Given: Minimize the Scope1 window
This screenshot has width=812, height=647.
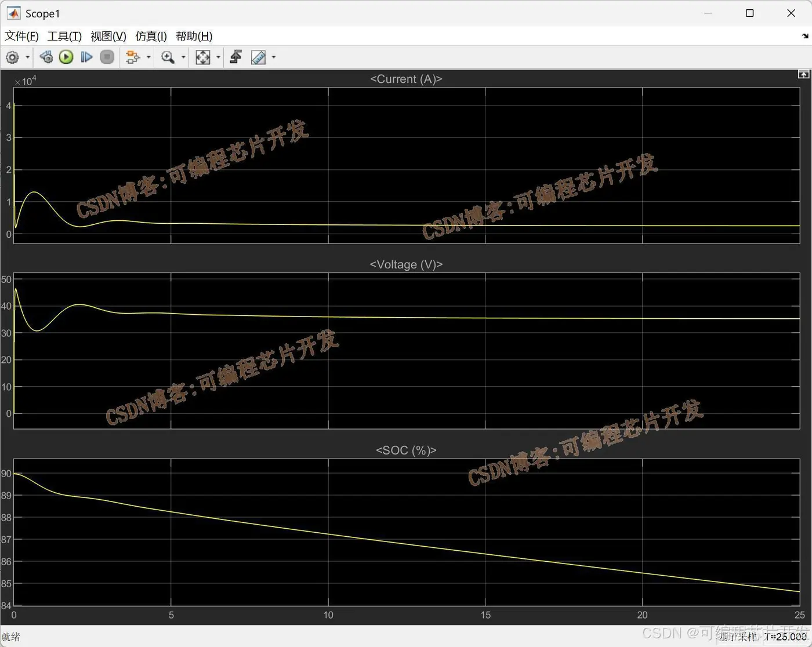Looking at the screenshot, I should (x=708, y=13).
